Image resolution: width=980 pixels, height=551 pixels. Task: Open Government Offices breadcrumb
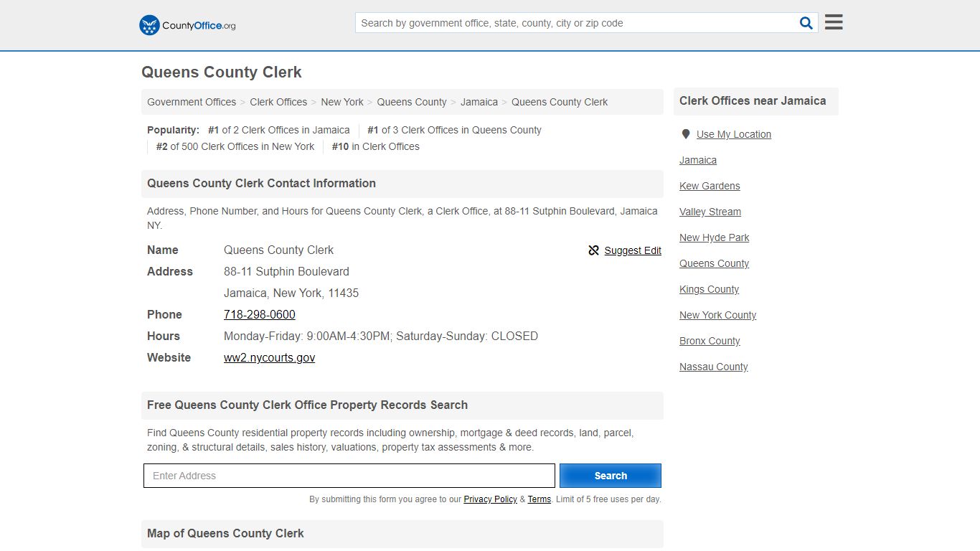tap(192, 102)
